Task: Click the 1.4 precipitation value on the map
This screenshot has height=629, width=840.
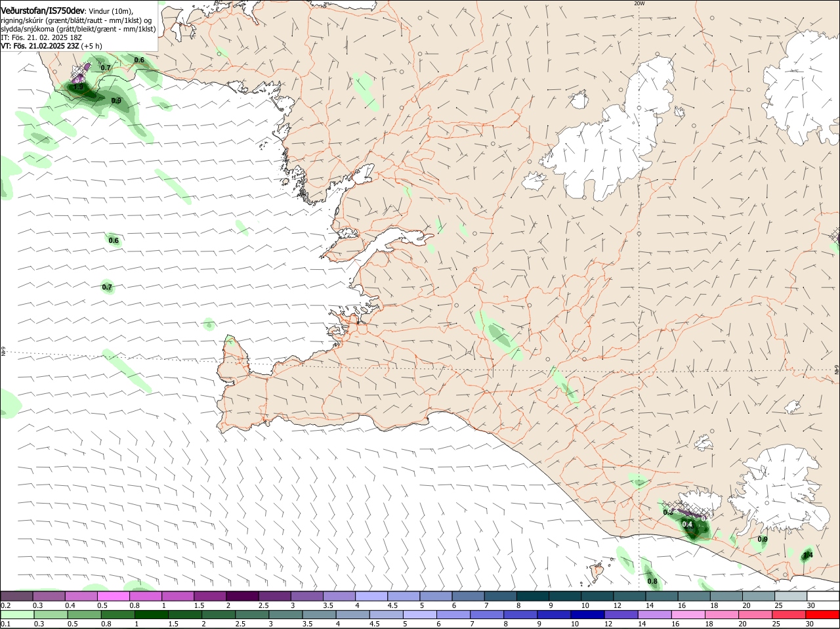Action: (x=808, y=555)
